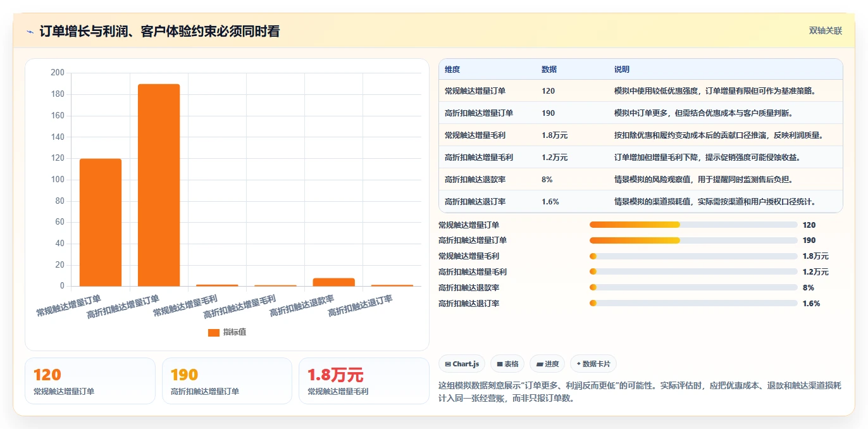The width and height of the screenshot is (868, 429).
Task: Click the description starting 情景模拟的渠道损耗值
Action: coord(716,202)
